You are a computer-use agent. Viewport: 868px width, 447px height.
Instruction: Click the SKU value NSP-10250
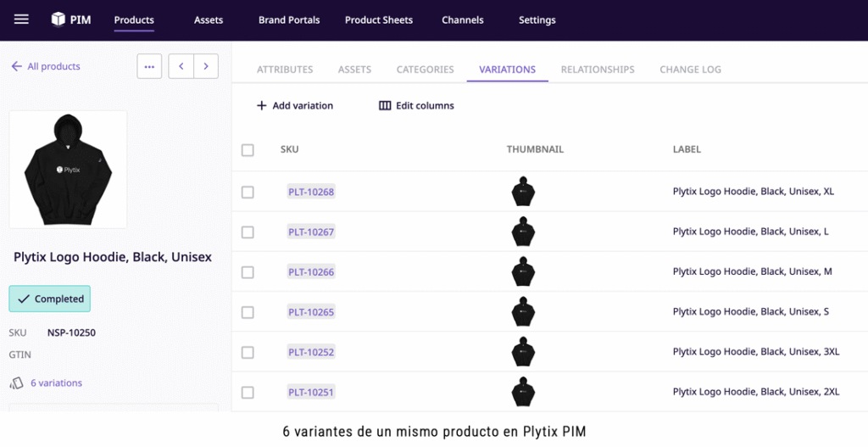[71, 332]
